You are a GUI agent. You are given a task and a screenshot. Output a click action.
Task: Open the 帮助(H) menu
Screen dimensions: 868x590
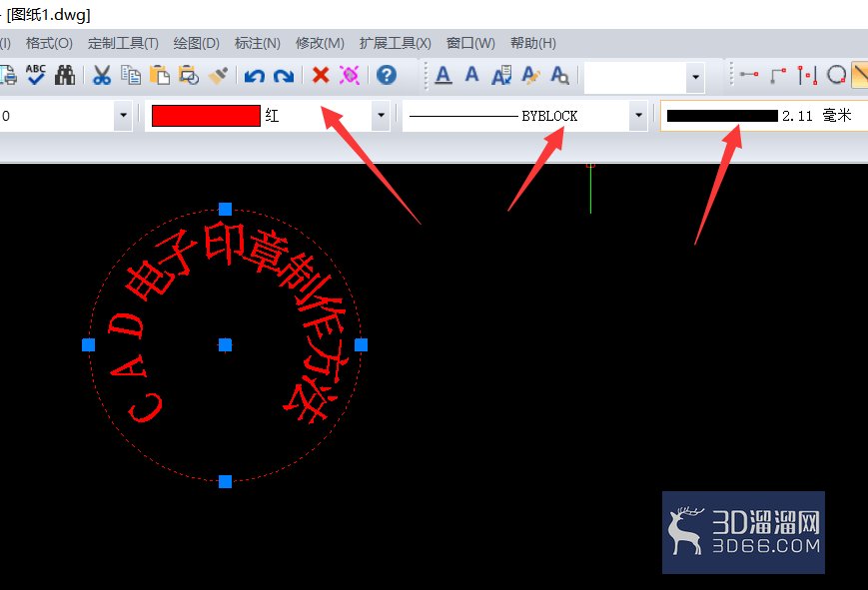533,43
